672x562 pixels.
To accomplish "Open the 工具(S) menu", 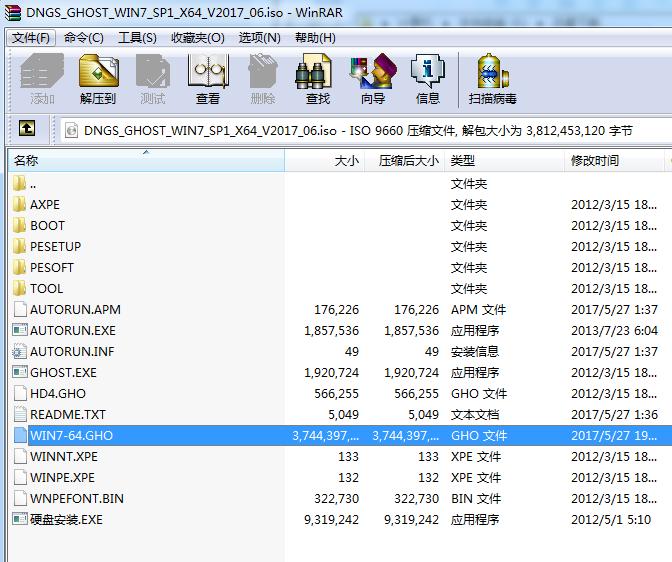I will click(x=137, y=38).
